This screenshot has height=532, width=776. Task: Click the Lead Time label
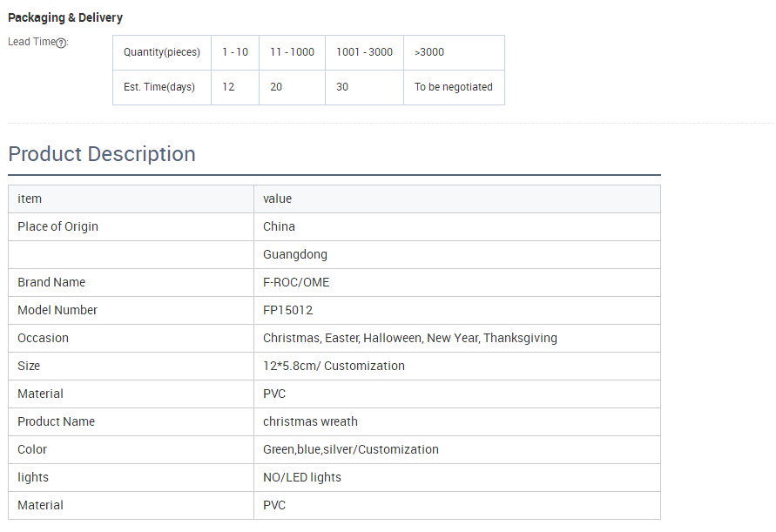[x=31, y=42]
